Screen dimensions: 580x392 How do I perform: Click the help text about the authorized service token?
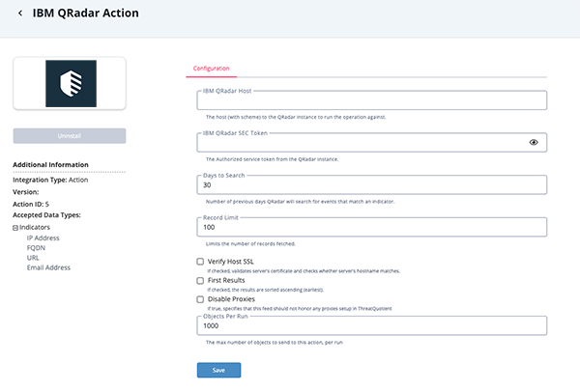272,159
